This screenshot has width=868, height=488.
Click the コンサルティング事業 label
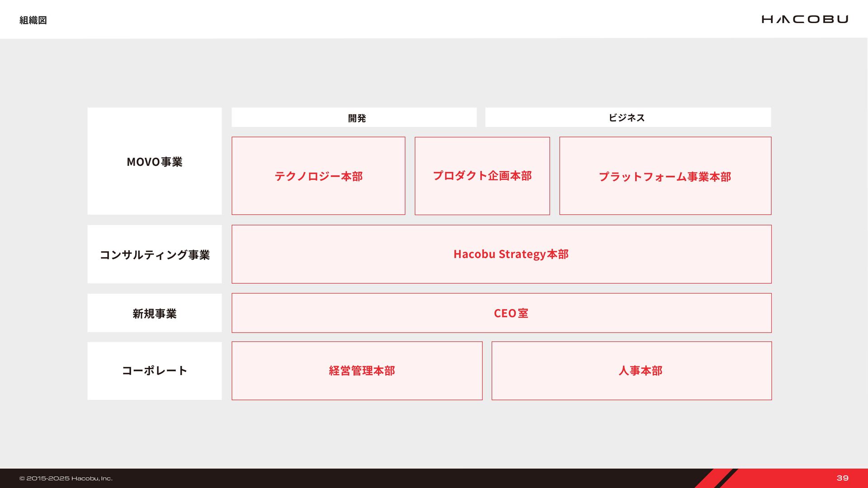click(155, 254)
